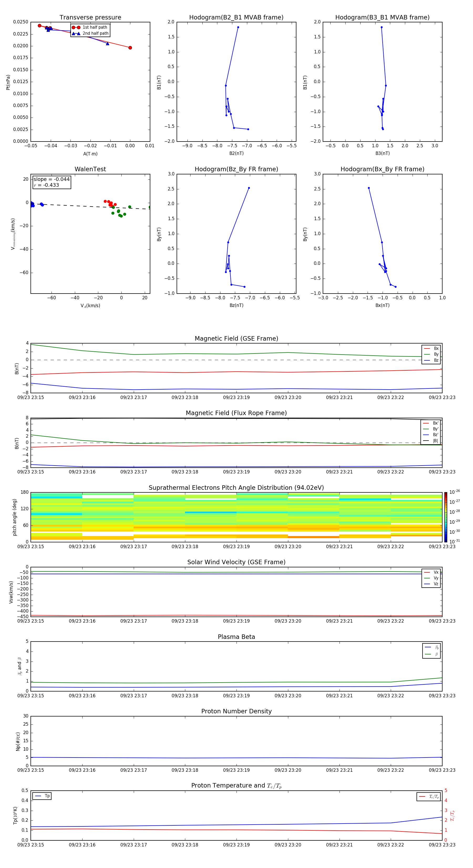473x868 pixels.
Task: Click the 'r = -0.433' annotation
Action: 47,185
